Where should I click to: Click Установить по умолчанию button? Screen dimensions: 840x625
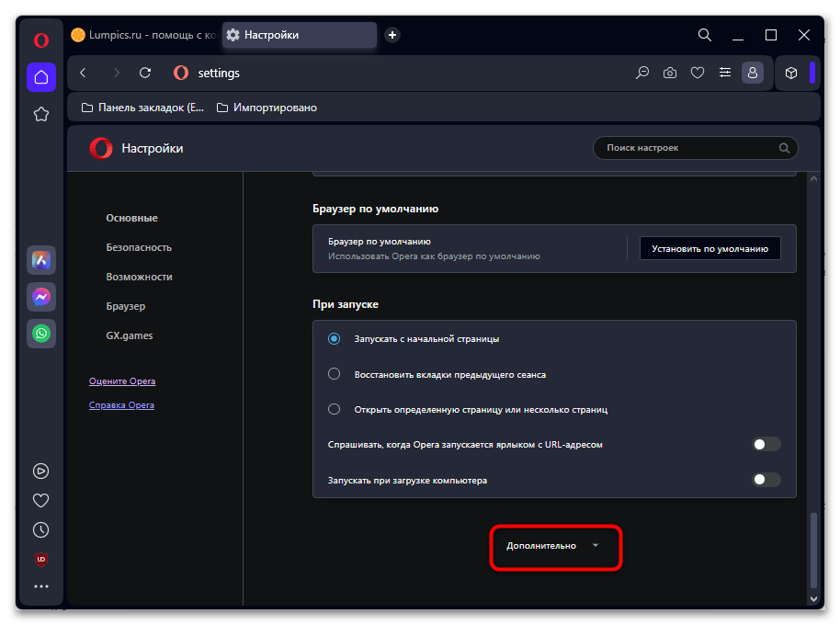click(x=709, y=248)
